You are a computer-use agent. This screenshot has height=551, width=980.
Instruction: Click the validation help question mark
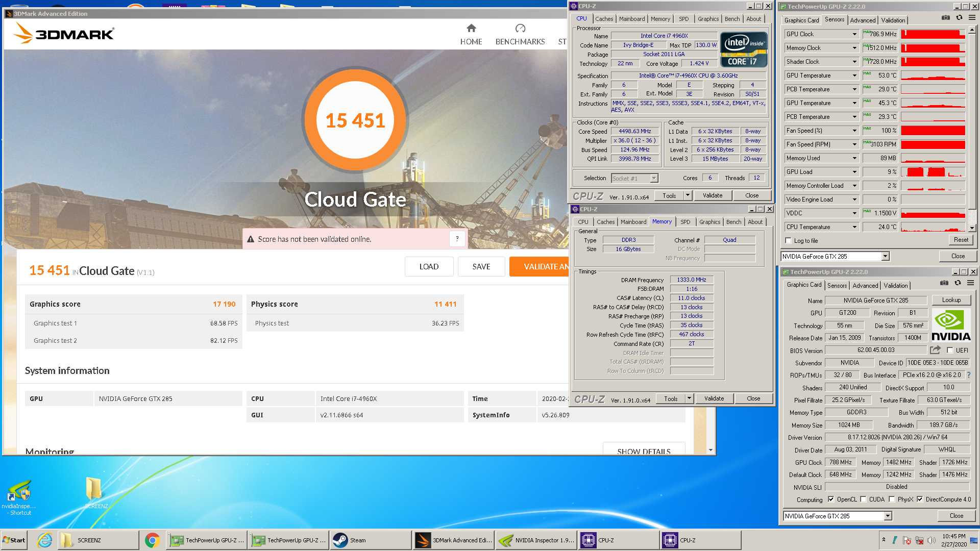click(x=457, y=238)
